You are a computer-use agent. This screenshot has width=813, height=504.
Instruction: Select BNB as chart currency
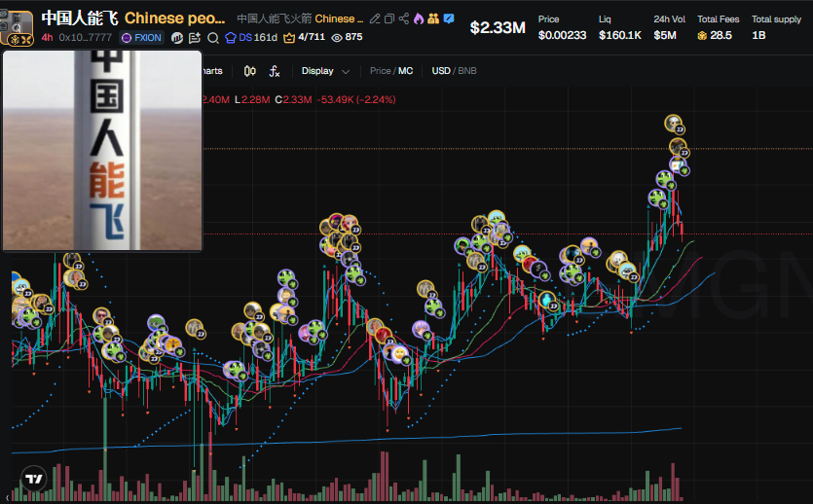pyautogui.click(x=467, y=71)
